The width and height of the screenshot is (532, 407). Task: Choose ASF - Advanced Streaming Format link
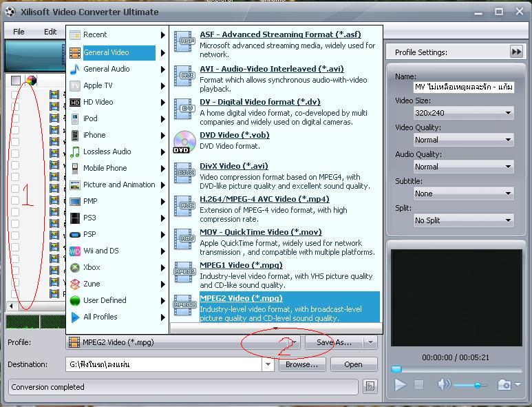coord(280,34)
